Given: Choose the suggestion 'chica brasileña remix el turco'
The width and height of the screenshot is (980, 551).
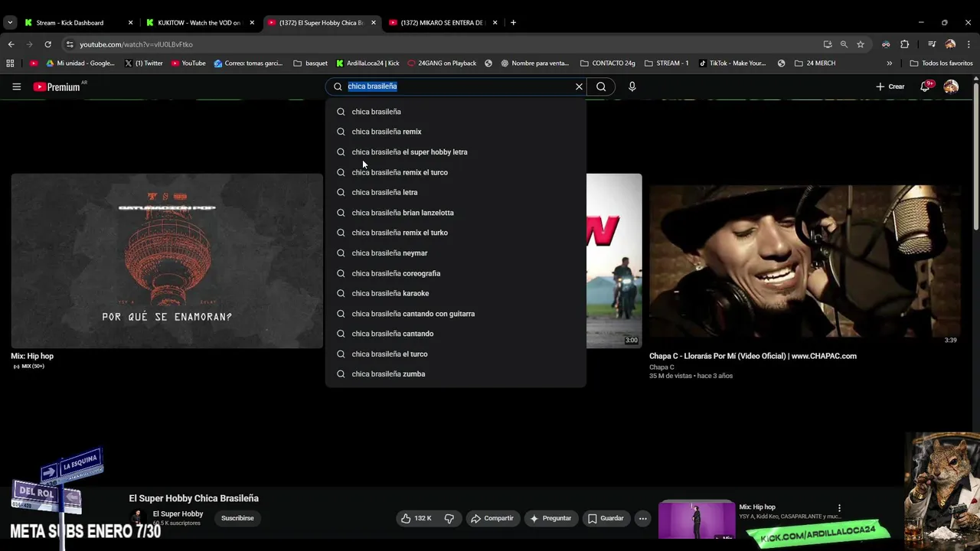Looking at the screenshot, I should (x=456, y=172).
